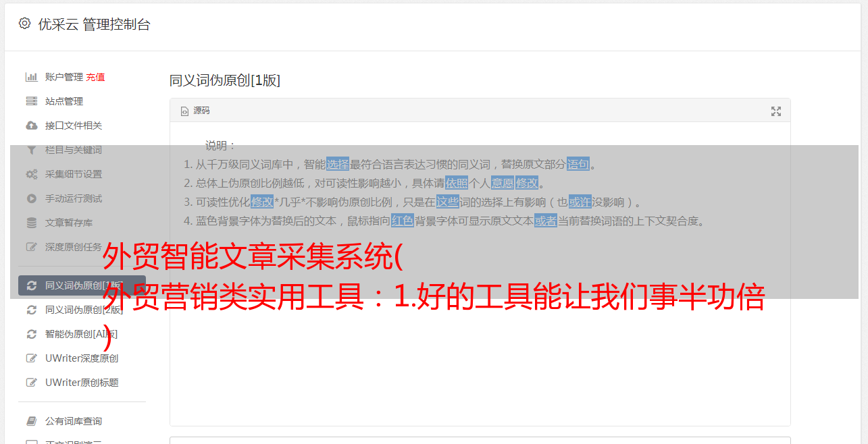Click the 站点管理 server icon

point(31,101)
